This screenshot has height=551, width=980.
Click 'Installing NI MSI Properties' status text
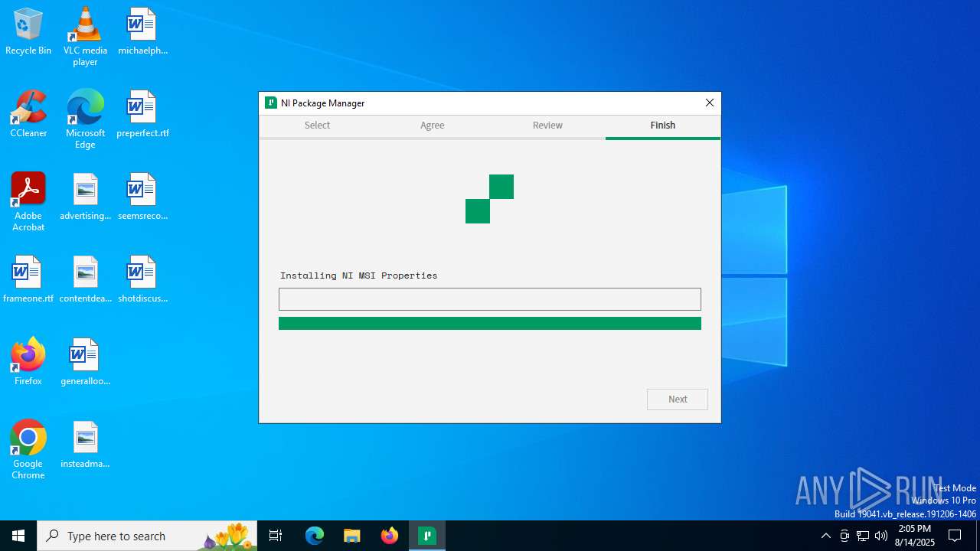(x=358, y=275)
